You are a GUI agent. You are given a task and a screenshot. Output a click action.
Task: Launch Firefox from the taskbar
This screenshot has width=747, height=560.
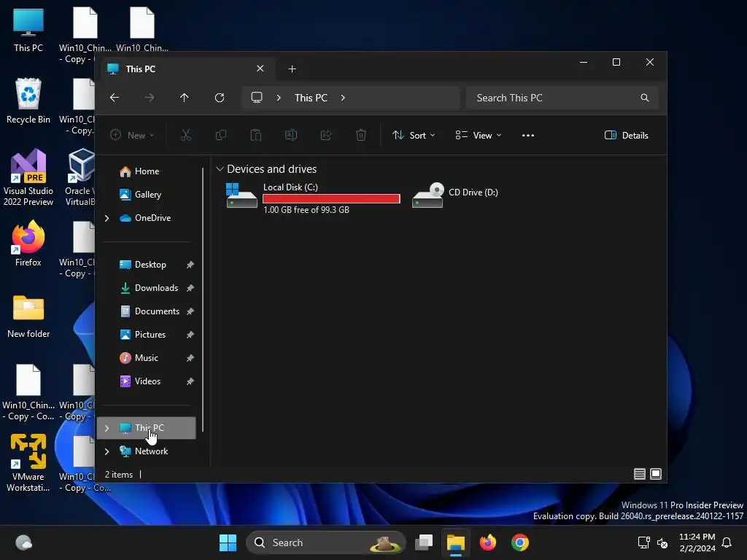(487, 542)
